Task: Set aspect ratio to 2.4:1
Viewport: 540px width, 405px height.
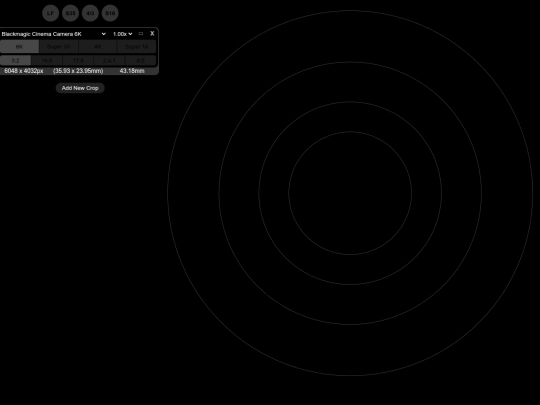Action: point(109,60)
